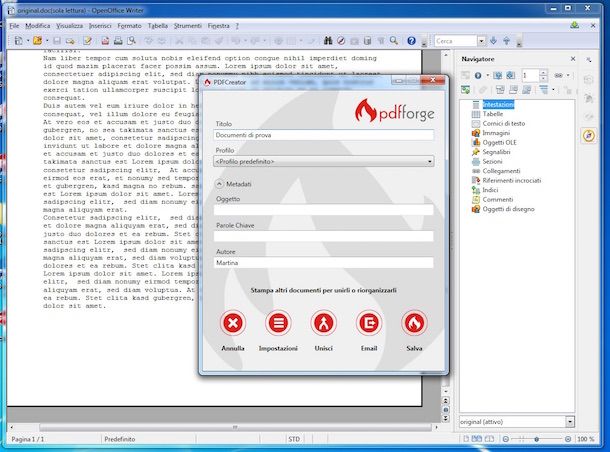Viewport: 610px width, 452px height.
Task: Open Page Preview from the Writer toolbar
Action: click(132, 40)
